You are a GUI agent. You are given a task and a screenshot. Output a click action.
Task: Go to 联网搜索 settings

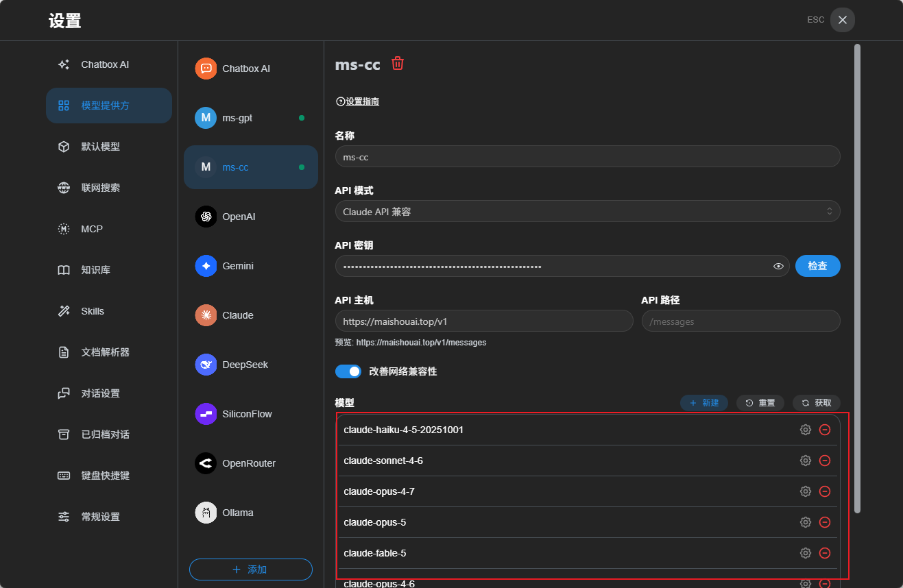108,188
